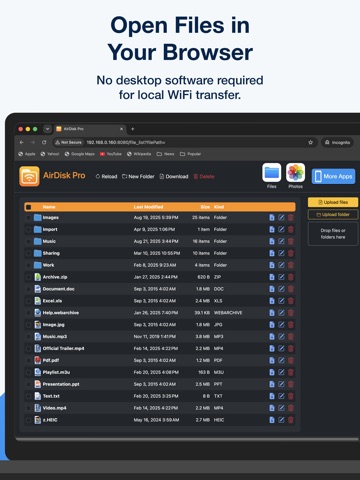Reload the file list
360x480 pixels.
point(106,176)
